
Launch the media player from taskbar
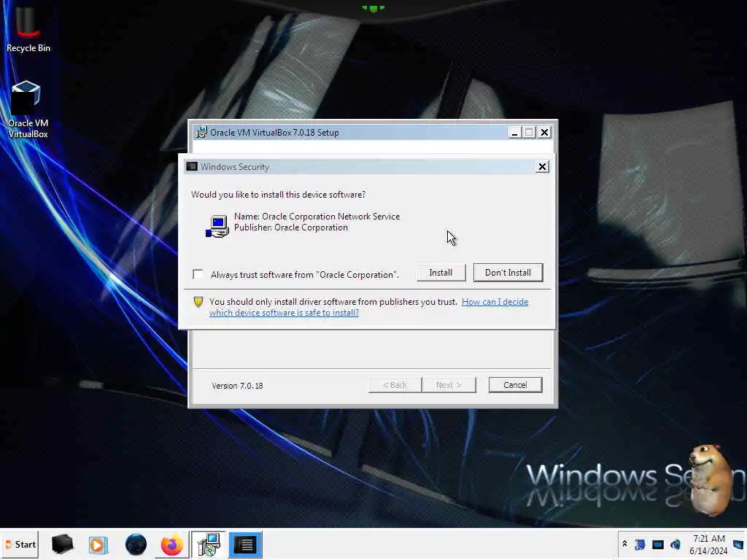tap(98, 545)
